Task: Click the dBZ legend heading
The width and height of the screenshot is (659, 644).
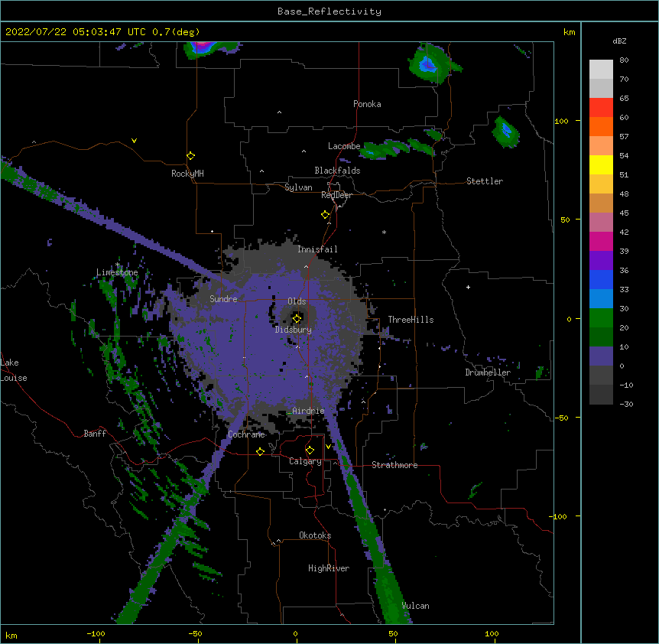Action: pos(619,41)
